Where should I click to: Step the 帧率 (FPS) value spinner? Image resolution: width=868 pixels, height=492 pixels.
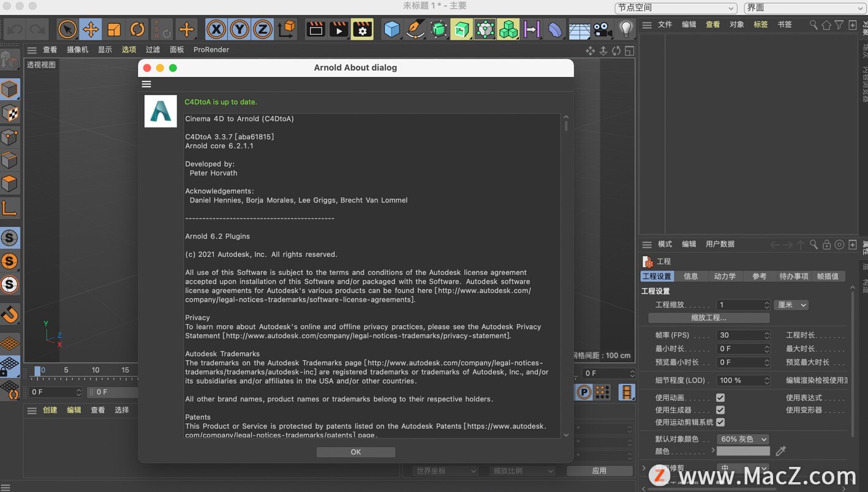tap(766, 335)
